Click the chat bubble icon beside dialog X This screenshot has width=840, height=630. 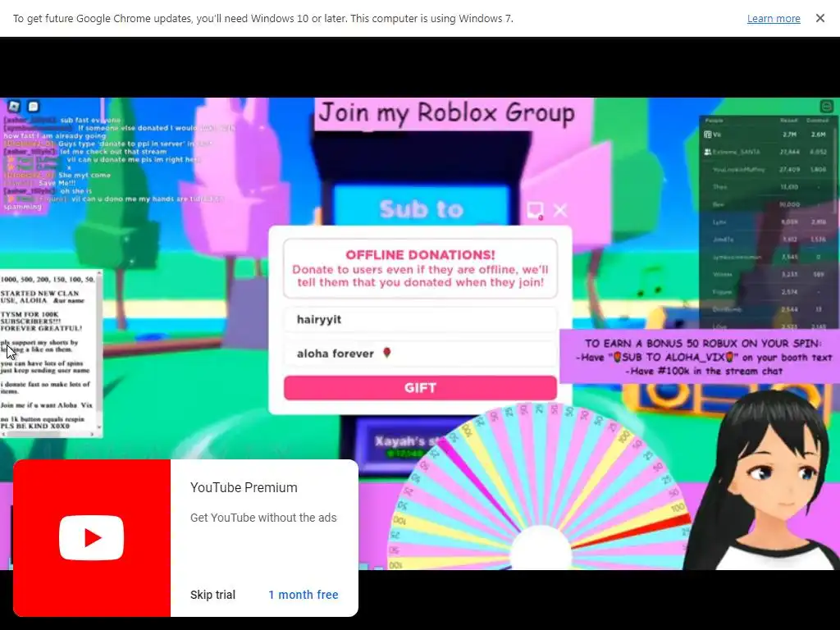pyautogui.click(x=535, y=210)
